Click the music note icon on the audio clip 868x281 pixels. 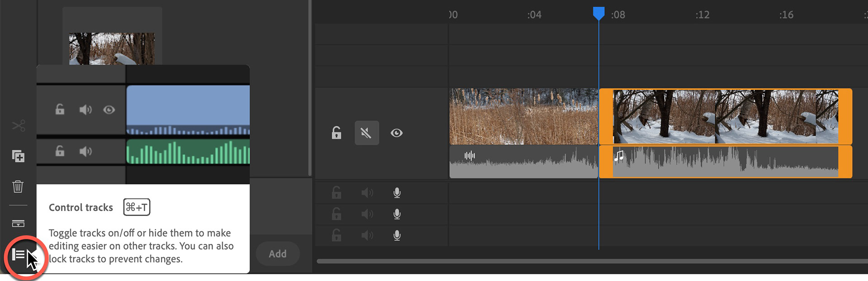point(619,156)
